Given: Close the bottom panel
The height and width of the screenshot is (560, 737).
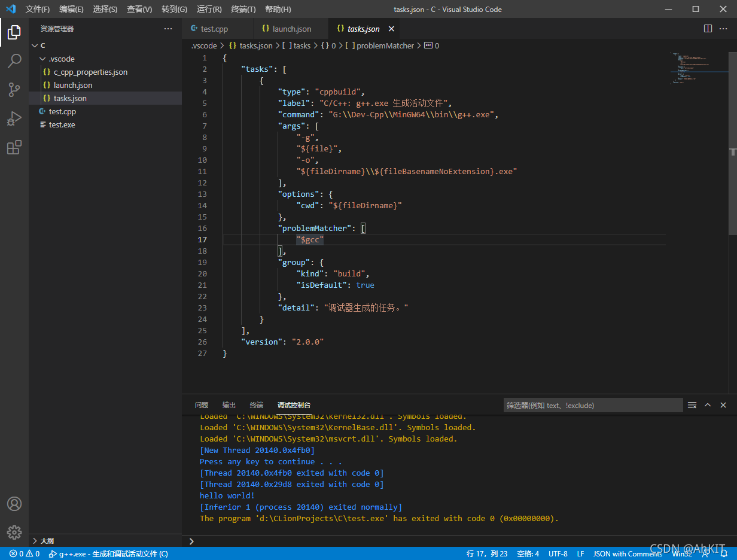Looking at the screenshot, I should (723, 405).
